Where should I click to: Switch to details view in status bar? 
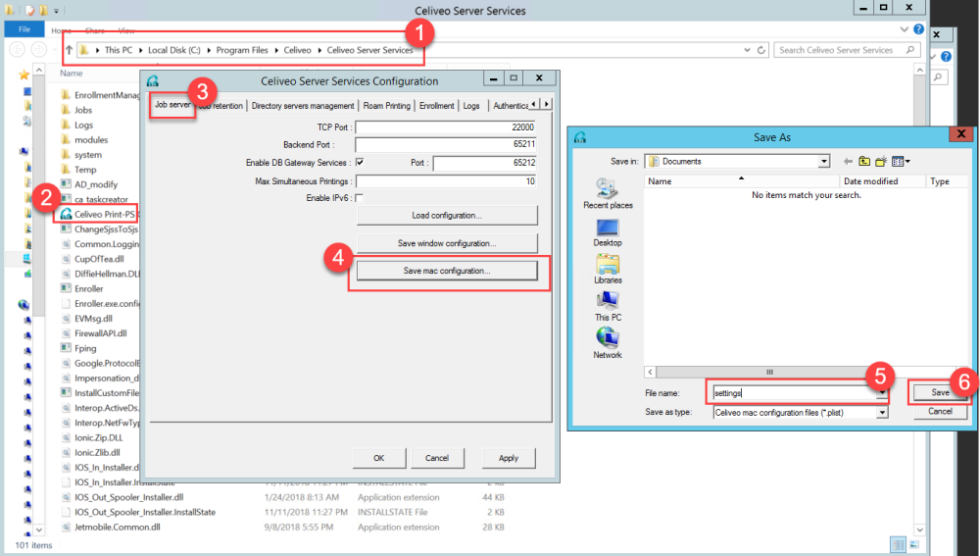click(x=898, y=545)
